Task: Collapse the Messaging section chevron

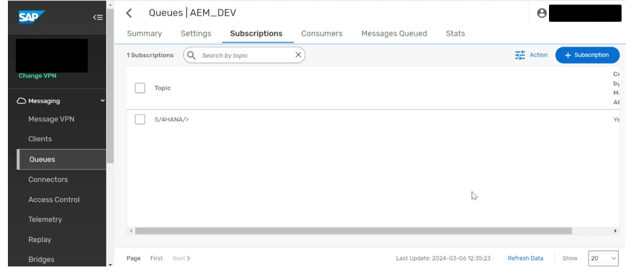Action: point(102,100)
